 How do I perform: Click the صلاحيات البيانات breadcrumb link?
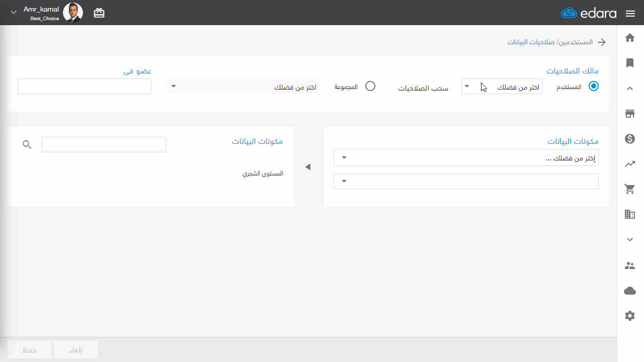531,42
